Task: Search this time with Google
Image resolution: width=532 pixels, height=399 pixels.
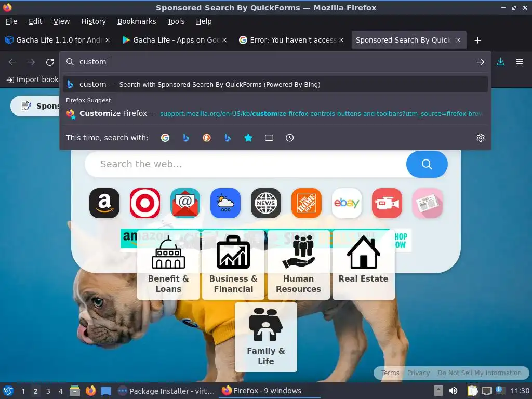Action: click(165, 138)
